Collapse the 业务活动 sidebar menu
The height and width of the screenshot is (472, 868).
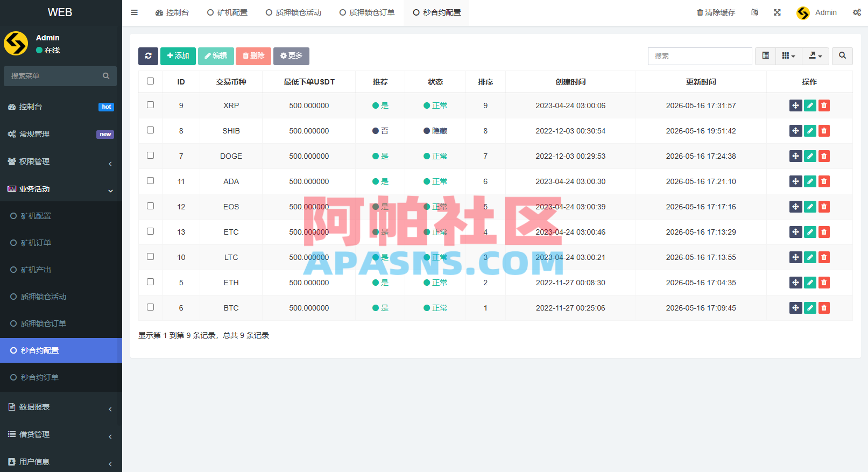[x=61, y=189]
